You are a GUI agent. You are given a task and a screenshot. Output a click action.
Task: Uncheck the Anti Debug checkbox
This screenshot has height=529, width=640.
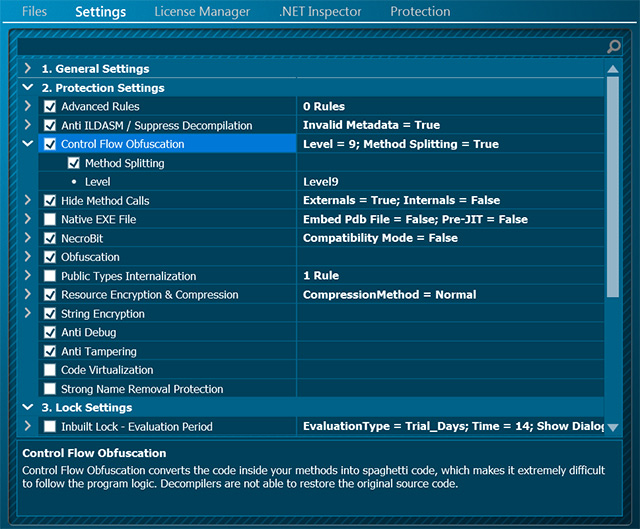click(50, 332)
